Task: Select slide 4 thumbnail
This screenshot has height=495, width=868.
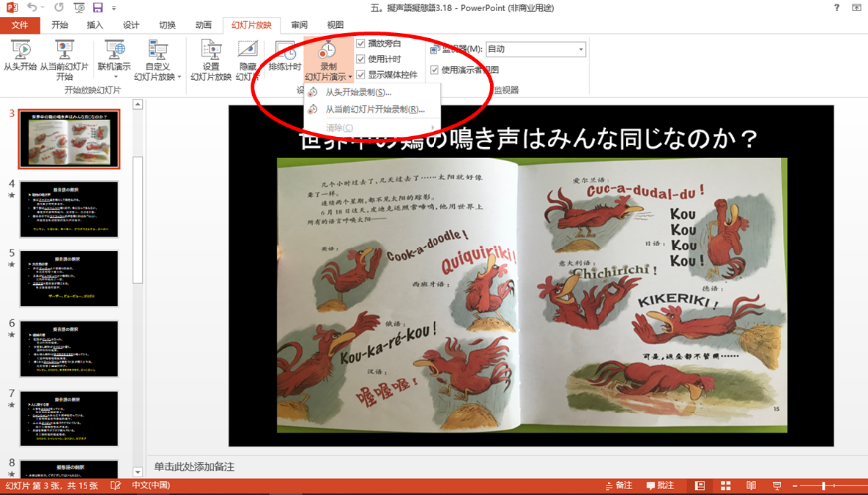Action: 70,209
